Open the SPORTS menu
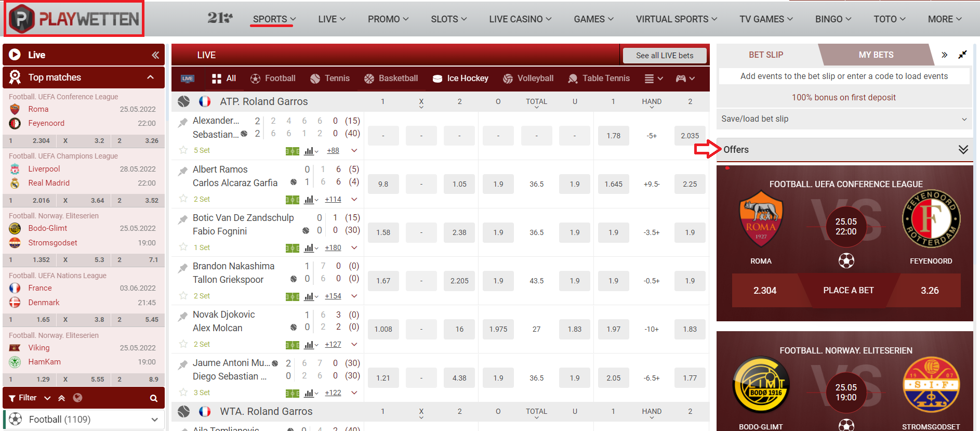This screenshot has height=431, width=980. (274, 19)
